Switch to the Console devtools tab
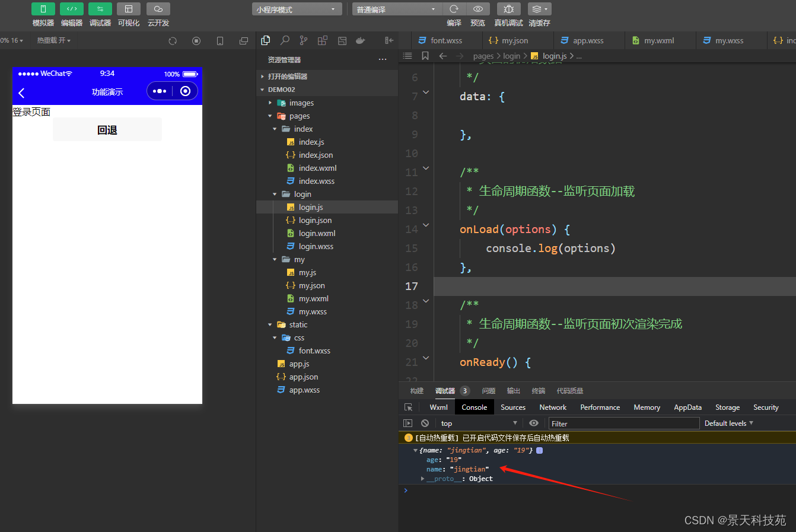Image resolution: width=796 pixels, height=532 pixels. click(475, 407)
